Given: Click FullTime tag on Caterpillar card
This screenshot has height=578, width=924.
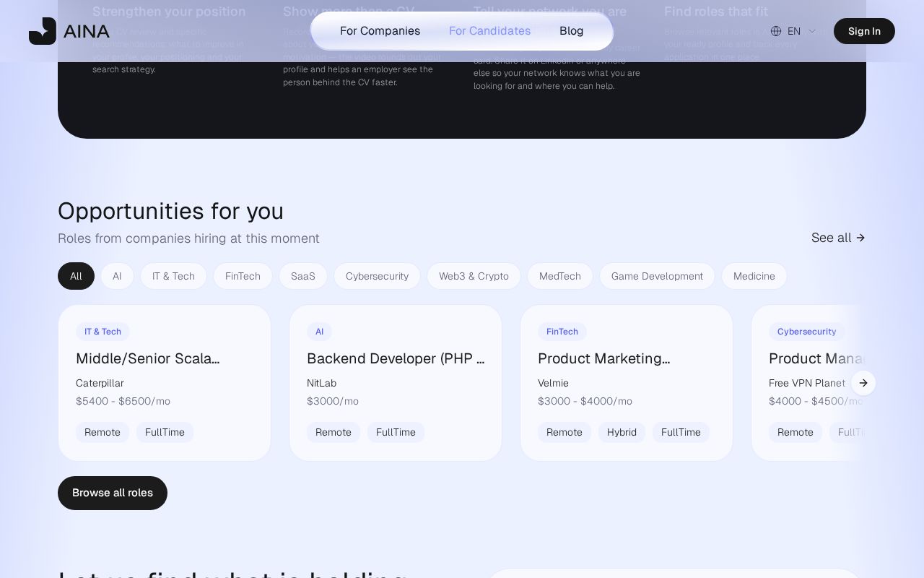Looking at the screenshot, I should (165, 432).
